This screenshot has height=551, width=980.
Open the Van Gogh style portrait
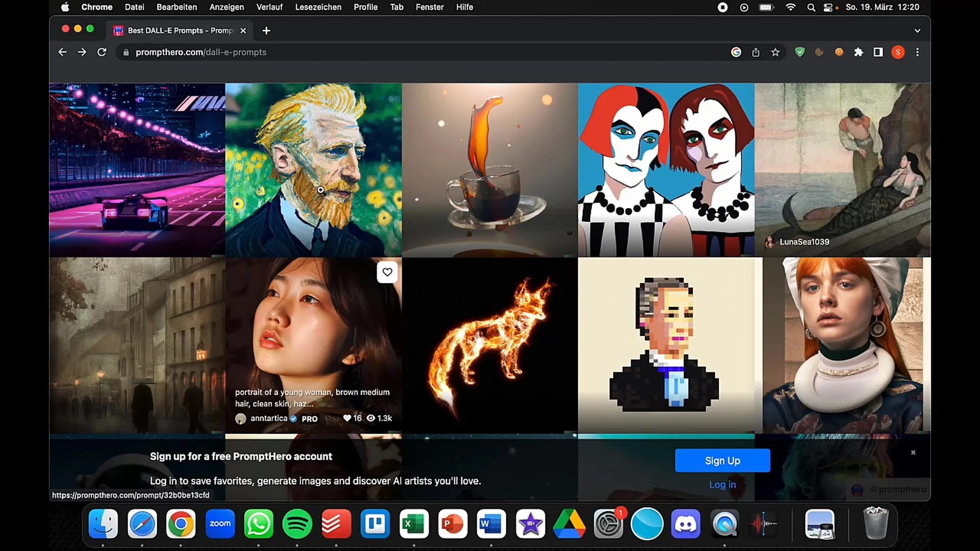click(313, 170)
